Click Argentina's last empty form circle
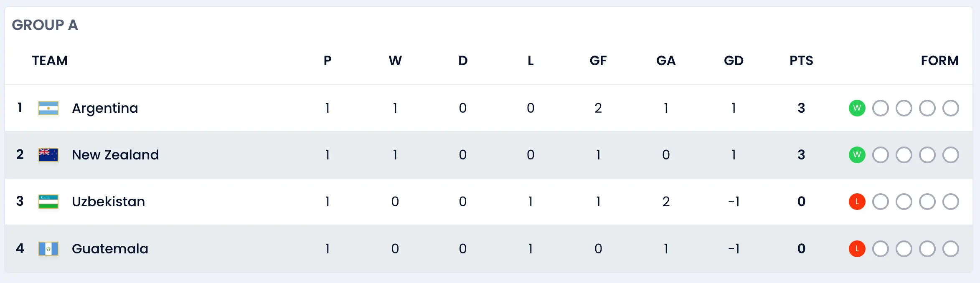The height and width of the screenshot is (283, 980). tap(950, 108)
